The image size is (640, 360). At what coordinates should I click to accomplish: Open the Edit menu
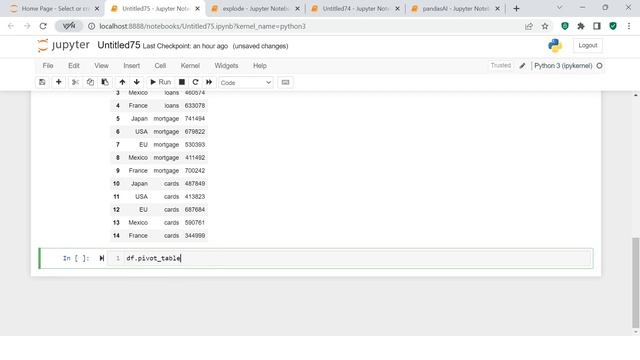(74, 66)
